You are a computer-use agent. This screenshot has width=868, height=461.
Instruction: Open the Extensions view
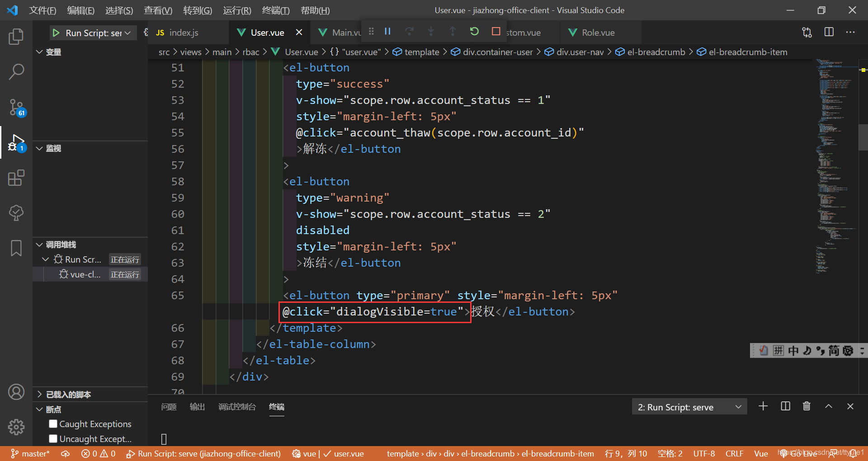16,178
